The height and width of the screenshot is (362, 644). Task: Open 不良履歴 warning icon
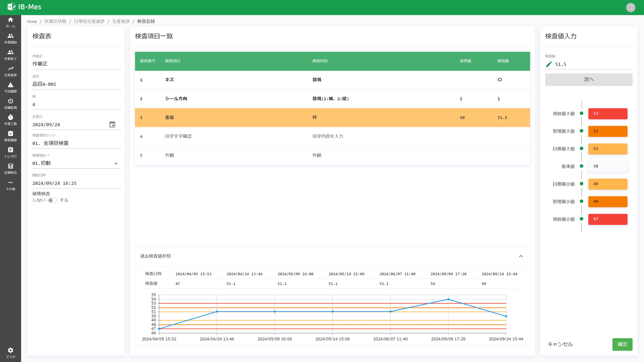pos(11,88)
